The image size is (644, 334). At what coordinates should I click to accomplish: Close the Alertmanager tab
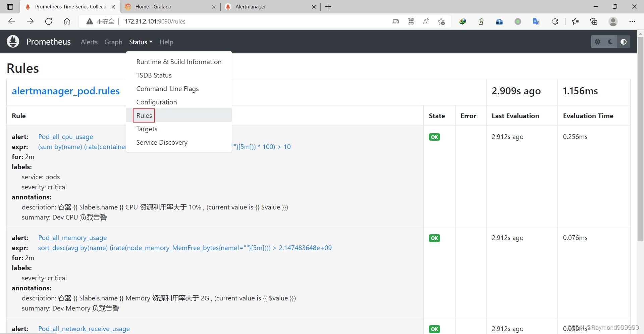(x=314, y=7)
